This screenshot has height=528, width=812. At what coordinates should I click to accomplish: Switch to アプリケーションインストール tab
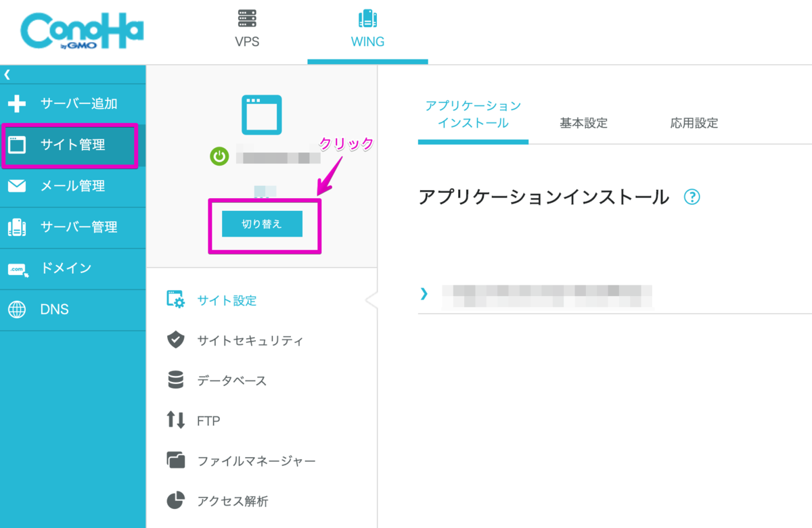tap(473, 115)
